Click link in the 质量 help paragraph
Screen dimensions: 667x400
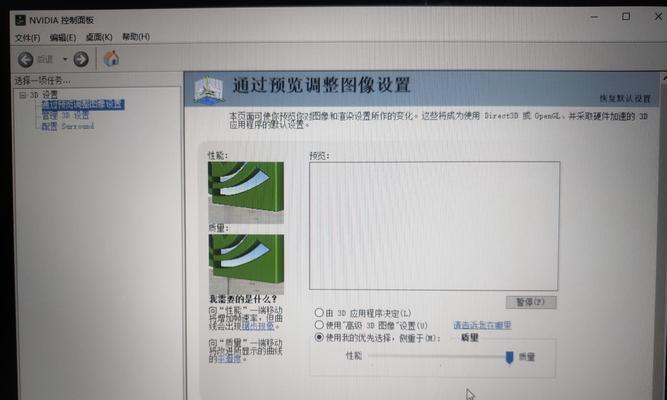pos(229,359)
